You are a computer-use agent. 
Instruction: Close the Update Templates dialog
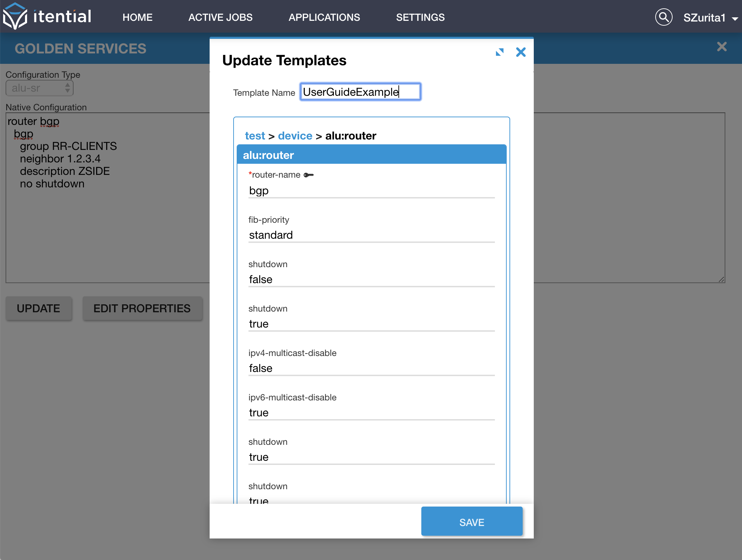click(521, 52)
